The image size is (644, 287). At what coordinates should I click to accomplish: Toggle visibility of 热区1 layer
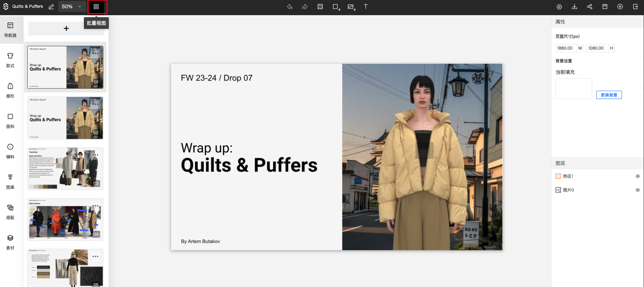638,176
